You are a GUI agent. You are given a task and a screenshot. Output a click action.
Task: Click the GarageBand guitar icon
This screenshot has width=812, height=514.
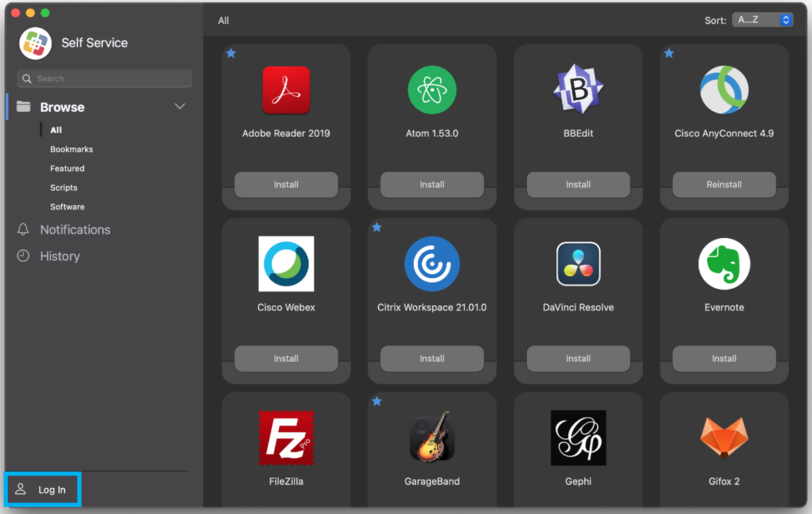(432, 436)
